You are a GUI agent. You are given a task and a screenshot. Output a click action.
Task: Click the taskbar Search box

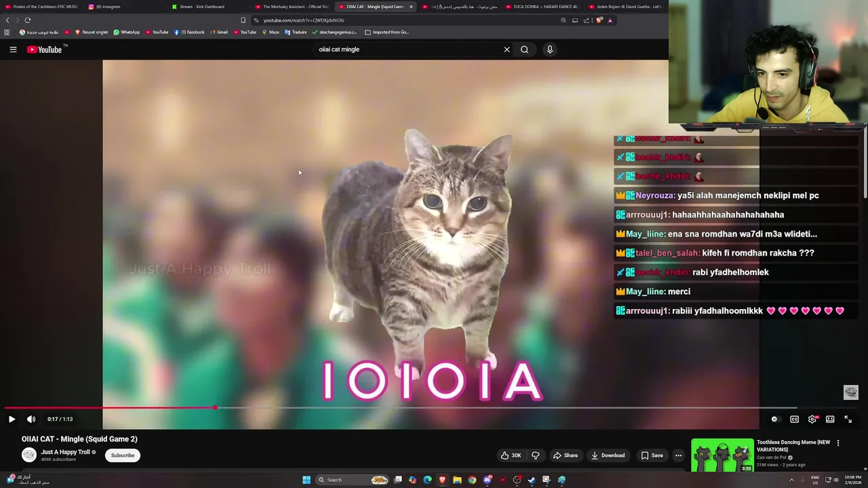point(353,480)
